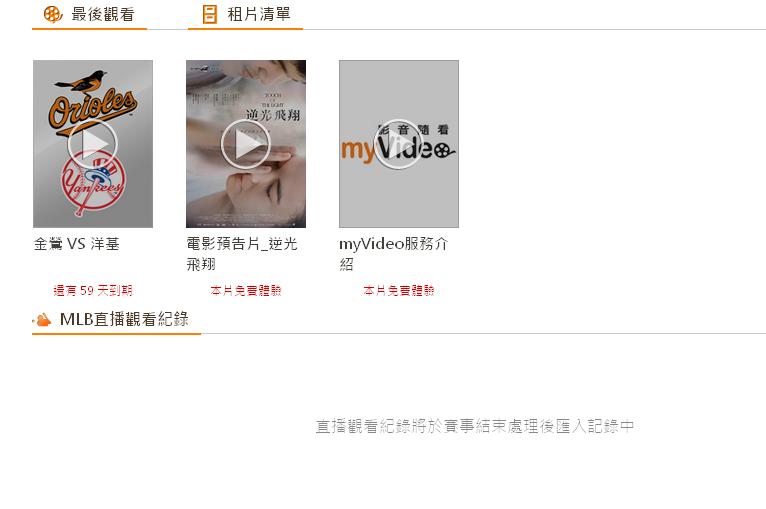Image resolution: width=766 pixels, height=509 pixels.
Task: Switch to the 租片清單 tab
Action: click(x=245, y=15)
